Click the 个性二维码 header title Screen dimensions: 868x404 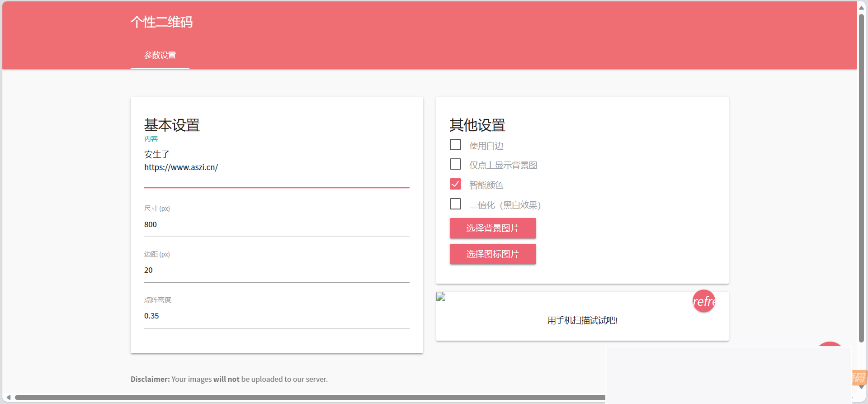[x=161, y=22]
